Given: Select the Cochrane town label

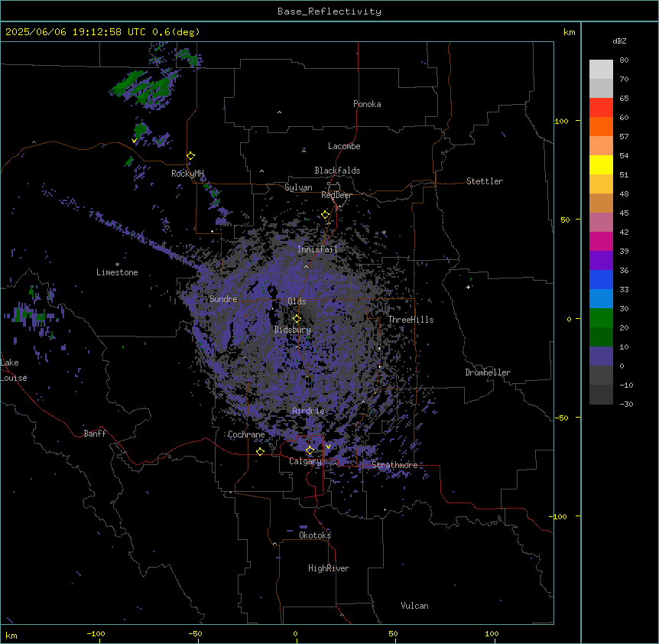Looking at the screenshot, I should coord(246,434).
